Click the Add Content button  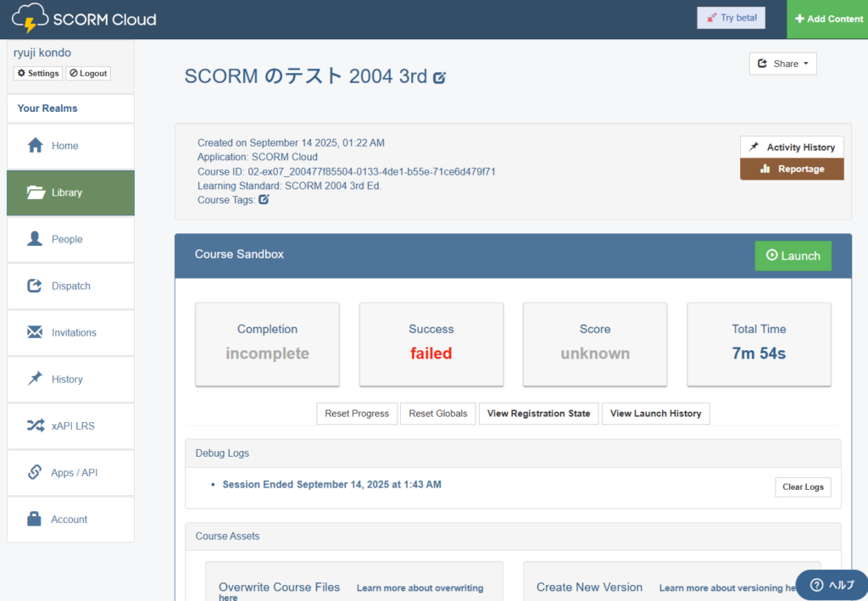pos(827,19)
